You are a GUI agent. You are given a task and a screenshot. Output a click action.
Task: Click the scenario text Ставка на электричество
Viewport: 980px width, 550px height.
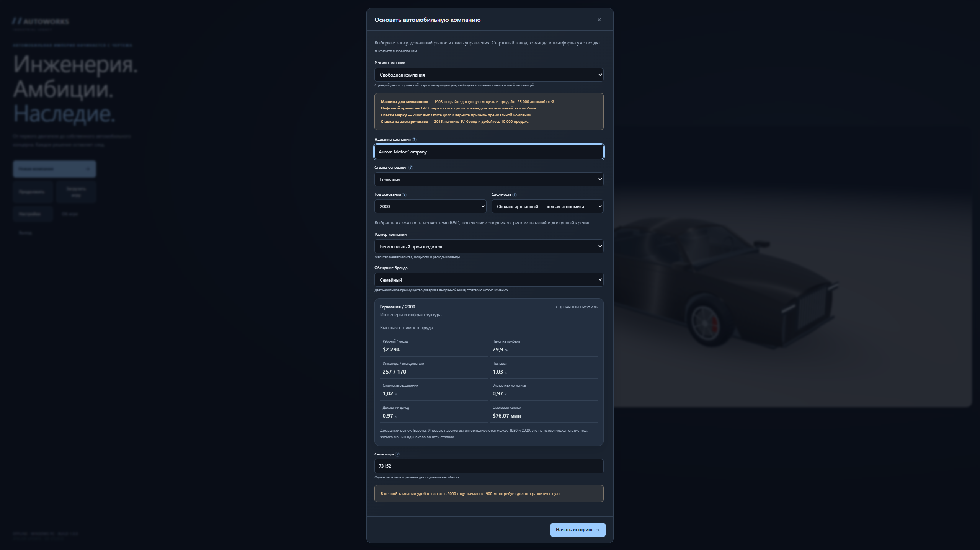(404, 122)
